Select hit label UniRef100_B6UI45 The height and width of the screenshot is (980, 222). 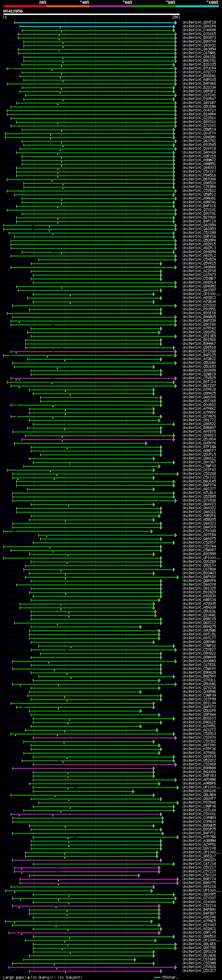pyautogui.click(x=199, y=481)
